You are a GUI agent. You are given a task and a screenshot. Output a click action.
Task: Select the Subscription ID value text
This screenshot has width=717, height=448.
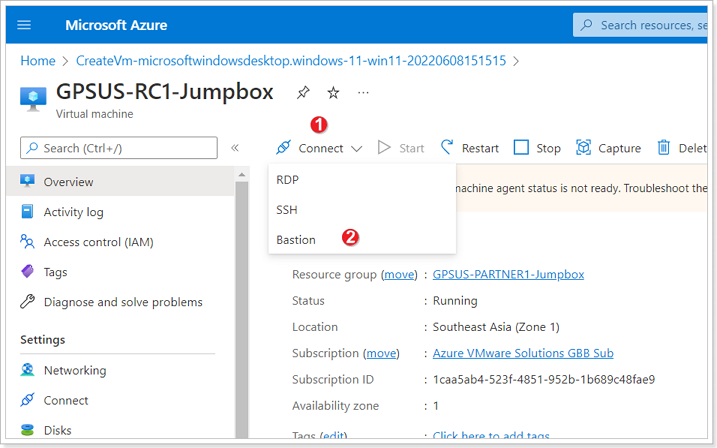pos(544,379)
